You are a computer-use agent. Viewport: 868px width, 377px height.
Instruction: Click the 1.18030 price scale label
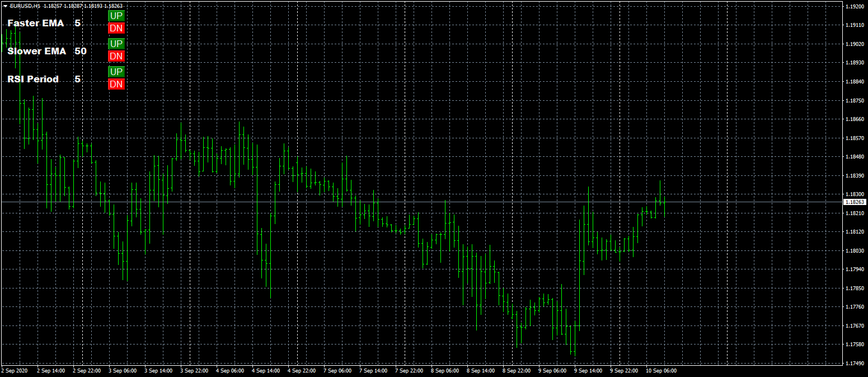tap(854, 250)
